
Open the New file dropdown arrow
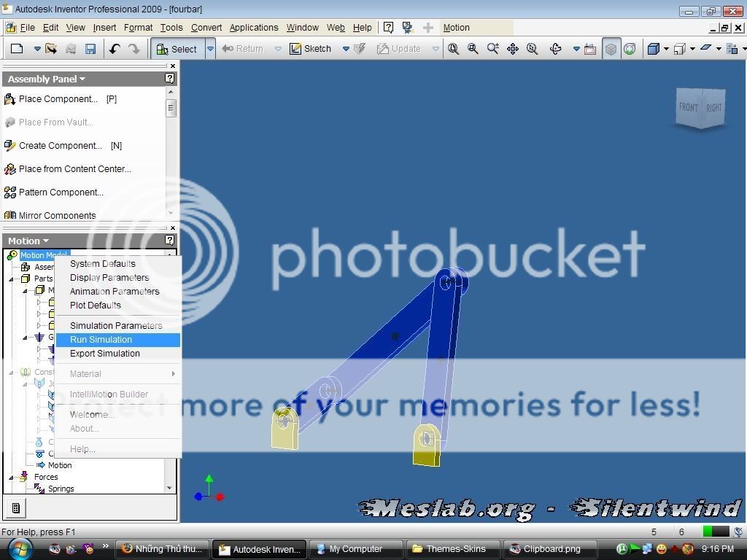pos(37,49)
